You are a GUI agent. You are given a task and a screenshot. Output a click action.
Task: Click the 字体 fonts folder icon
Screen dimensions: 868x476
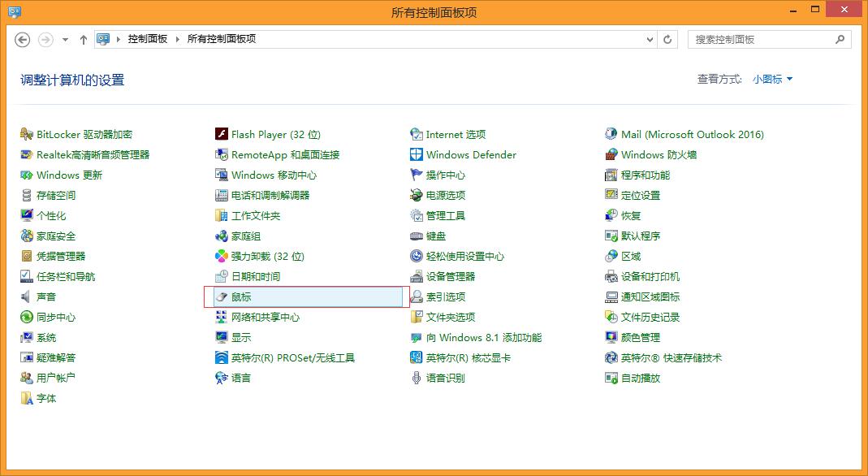28,399
